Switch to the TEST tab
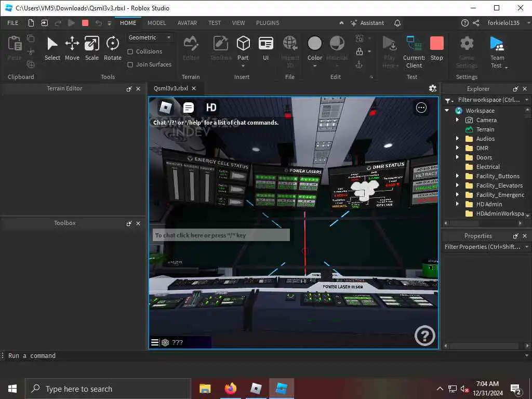 [215, 23]
